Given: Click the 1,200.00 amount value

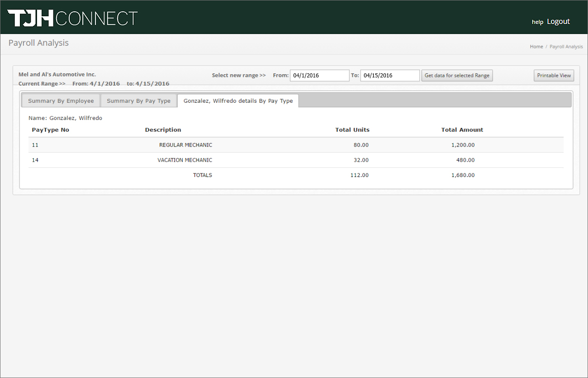Looking at the screenshot, I should pyautogui.click(x=463, y=145).
